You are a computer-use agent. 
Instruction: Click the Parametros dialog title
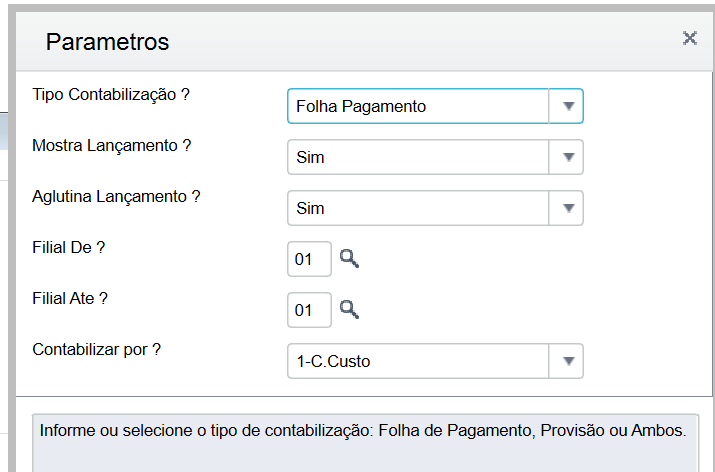pos(107,42)
